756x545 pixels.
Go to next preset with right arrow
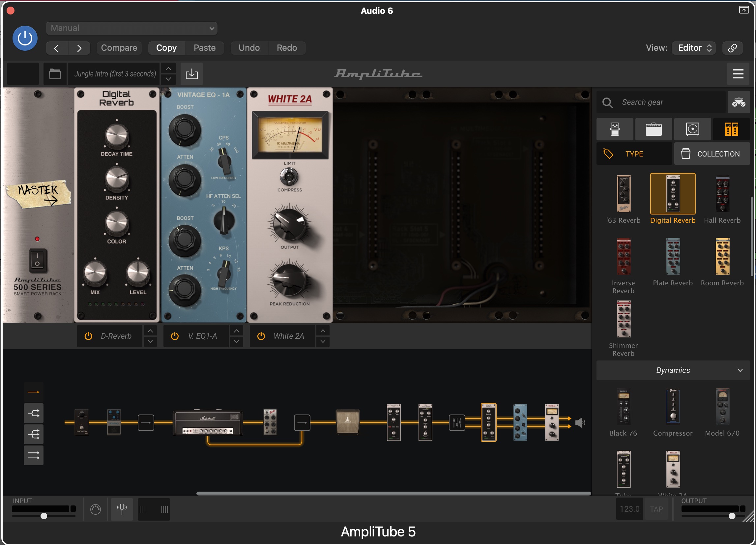click(79, 48)
